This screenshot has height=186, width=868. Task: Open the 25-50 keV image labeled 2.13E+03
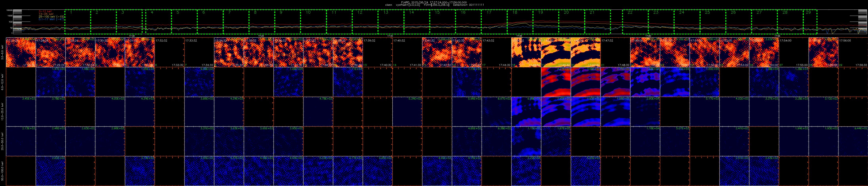(x=21, y=141)
